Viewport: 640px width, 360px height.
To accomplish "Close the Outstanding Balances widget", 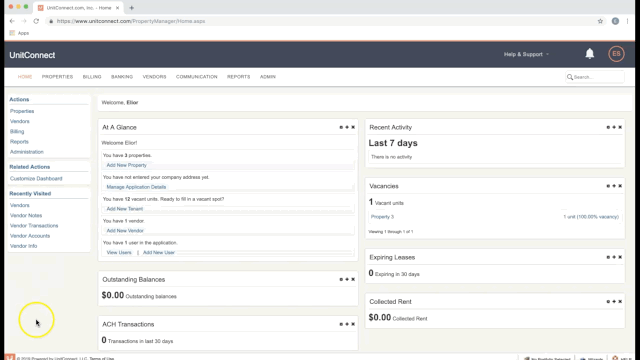I will (353, 280).
